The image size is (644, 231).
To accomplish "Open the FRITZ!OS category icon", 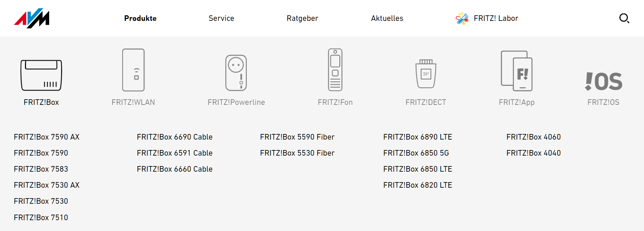I will pyautogui.click(x=603, y=81).
